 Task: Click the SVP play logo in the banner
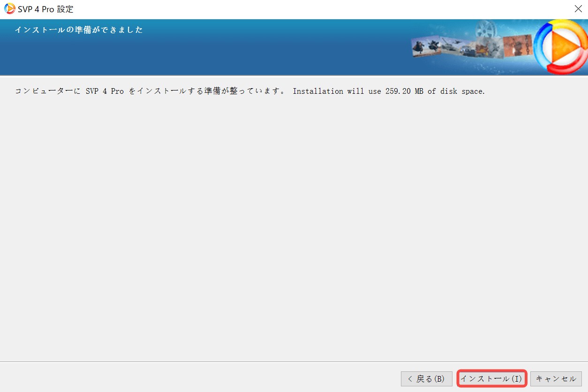pyautogui.click(x=561, y=47)
